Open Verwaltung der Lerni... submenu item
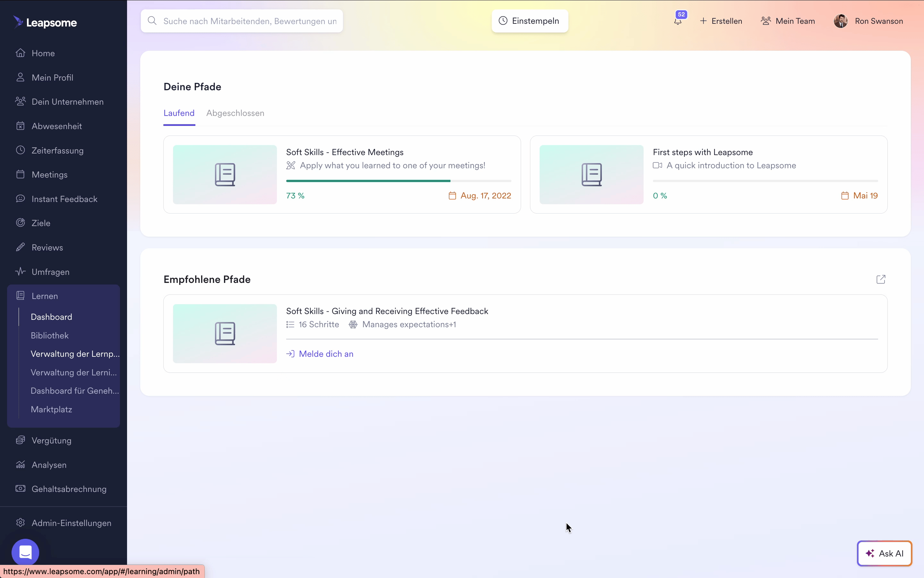The width and height of the screenshot is (924, 578). click(x=74, y=372)
